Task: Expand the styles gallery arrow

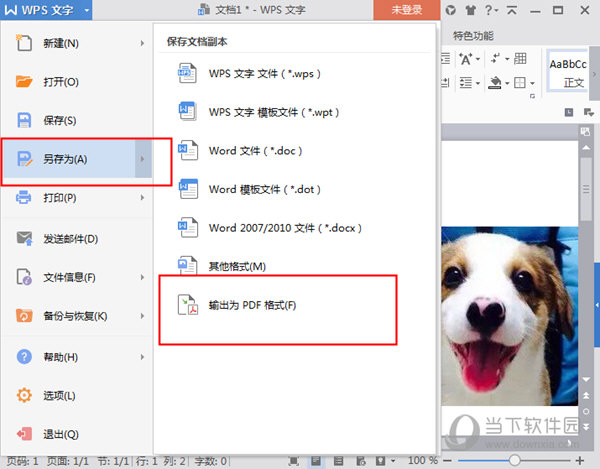Action: point(594,74)
